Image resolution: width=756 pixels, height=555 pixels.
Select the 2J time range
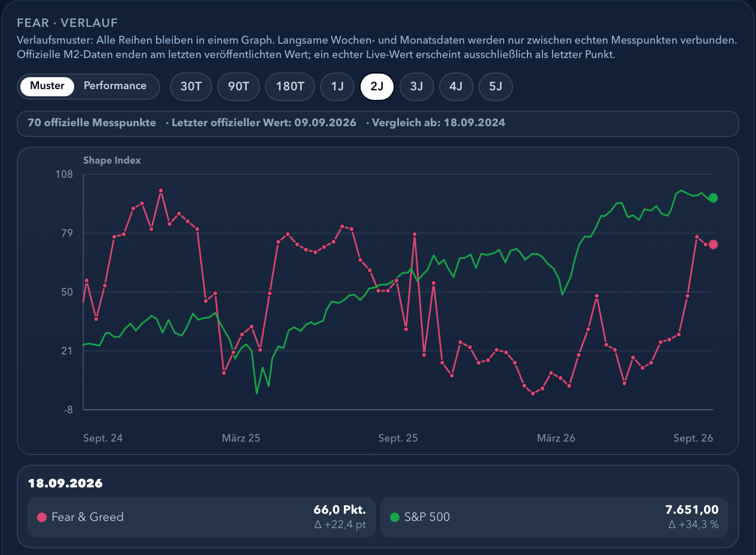click(x=377, y=87)
